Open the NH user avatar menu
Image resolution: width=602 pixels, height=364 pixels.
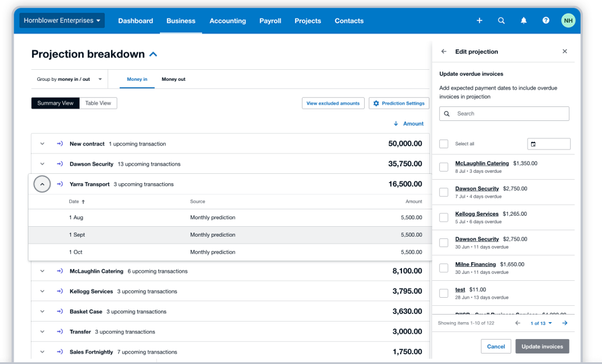point(568,21)
